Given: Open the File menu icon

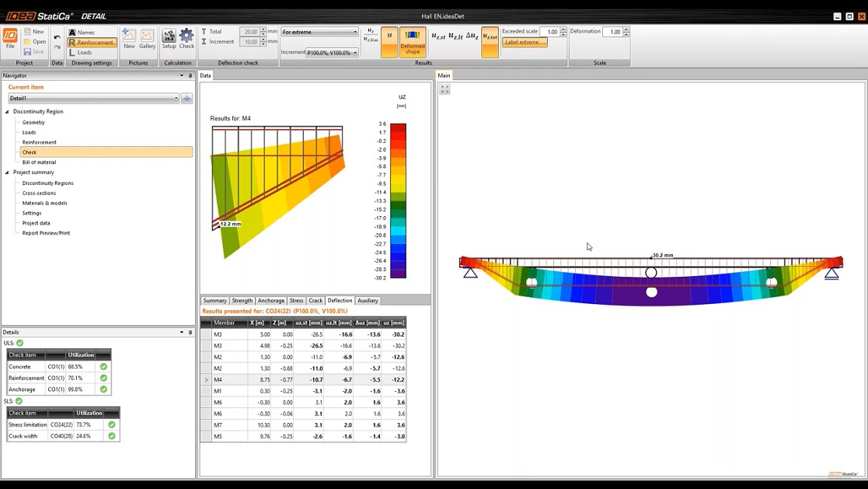Looking at the screenshot, I should pos(10,39).
